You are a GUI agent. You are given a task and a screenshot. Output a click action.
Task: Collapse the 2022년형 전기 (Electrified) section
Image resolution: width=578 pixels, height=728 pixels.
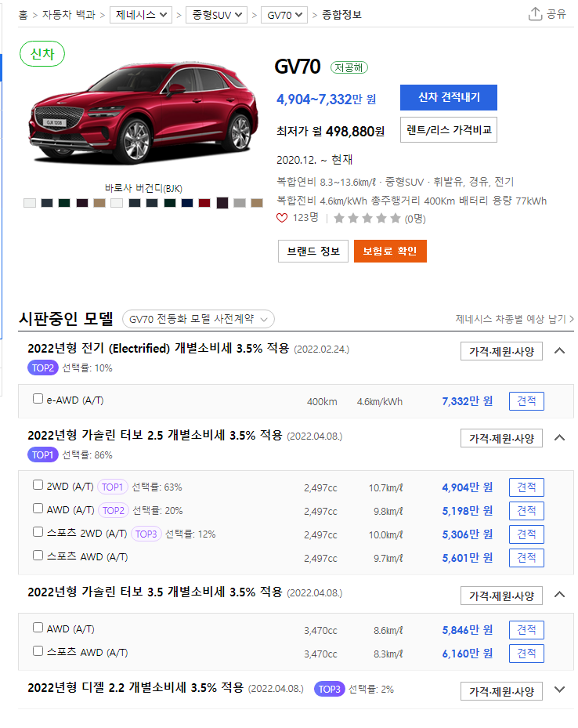coord(559,351)
